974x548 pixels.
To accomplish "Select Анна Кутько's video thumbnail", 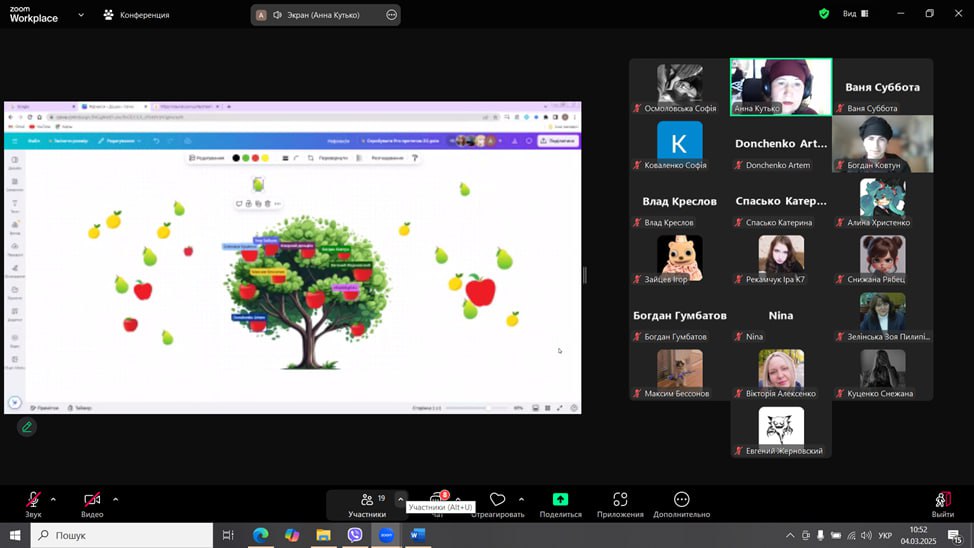I will (781, 87).
